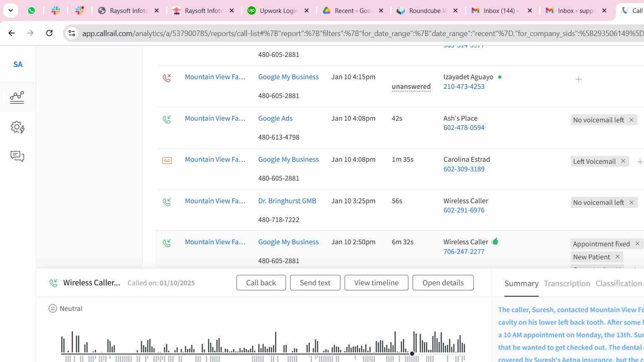The image size is (644, 362).
Task: Click the Called on 01/10/2025 text
Action: tap(161, 283)
